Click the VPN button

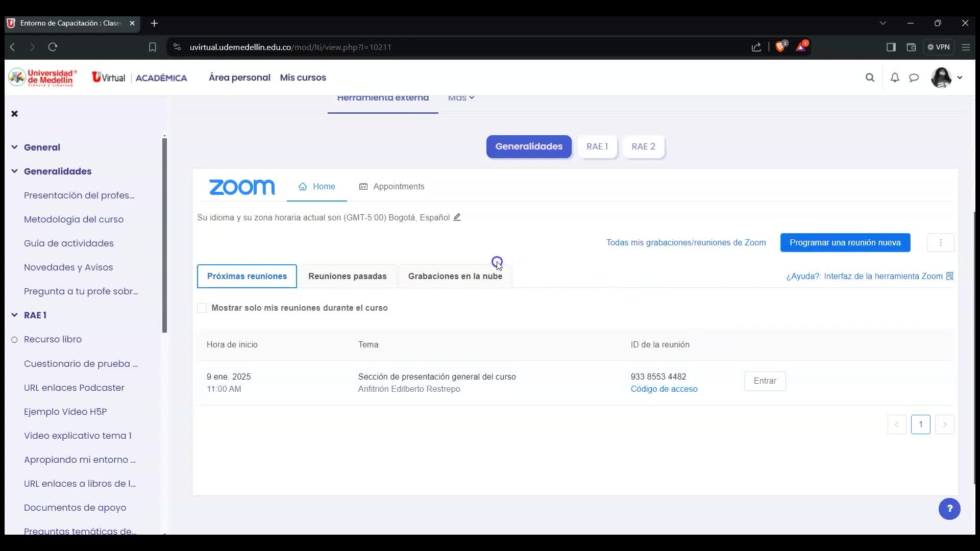click(939, 47)
